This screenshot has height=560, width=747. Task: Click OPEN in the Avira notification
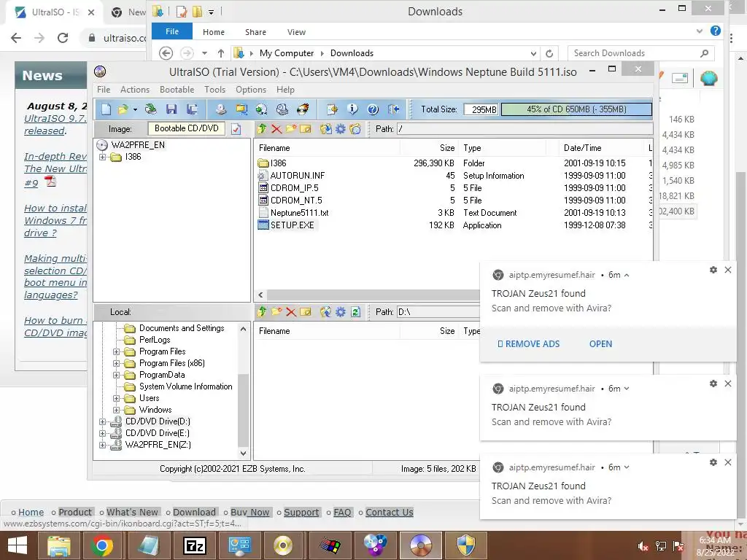click(601, 344)
